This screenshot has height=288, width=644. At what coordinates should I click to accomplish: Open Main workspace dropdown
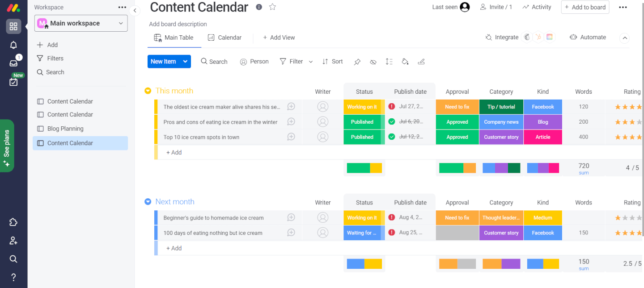(x=81, y=23)
